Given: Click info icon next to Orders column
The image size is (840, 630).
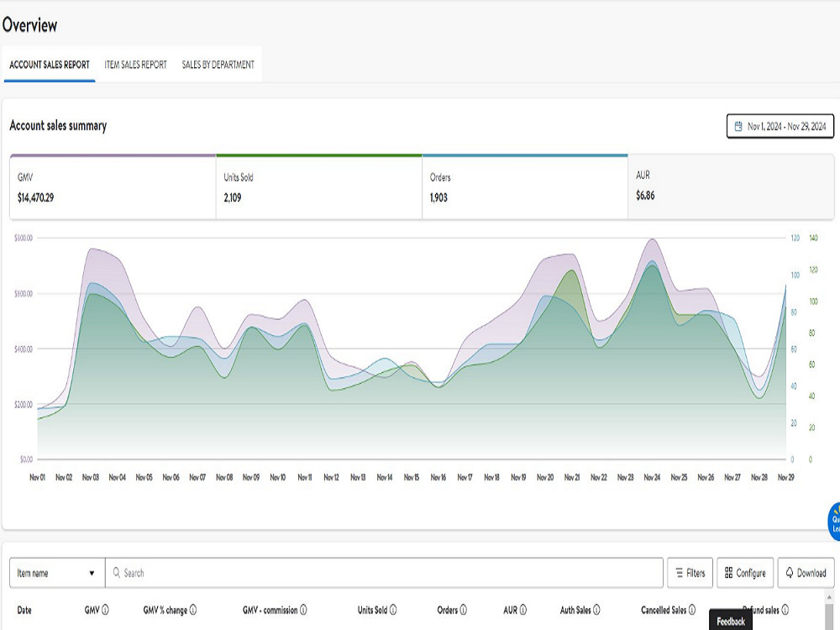Looking at the screenshot, I should tap(464, 610).
